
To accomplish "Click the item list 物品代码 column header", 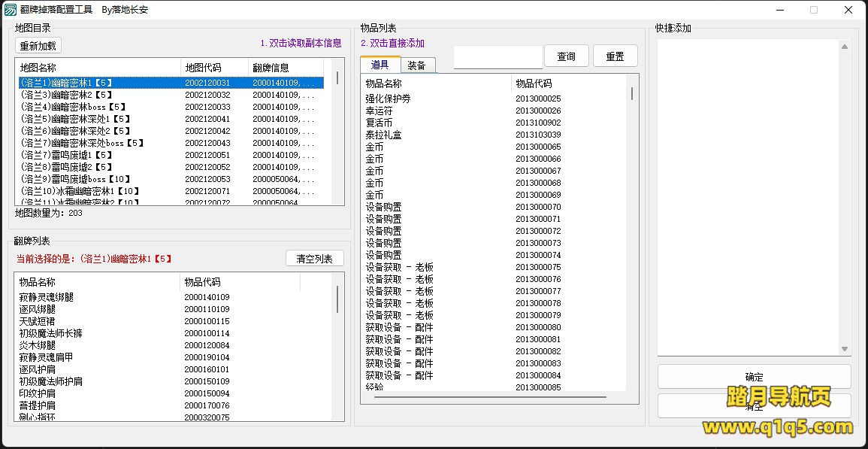I will point(534,83).
